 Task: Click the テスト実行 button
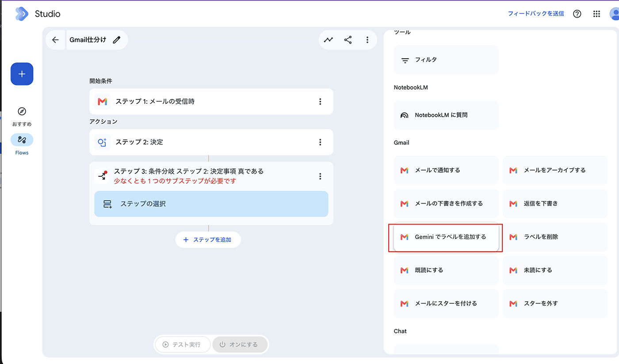click(x=182, y=345)
